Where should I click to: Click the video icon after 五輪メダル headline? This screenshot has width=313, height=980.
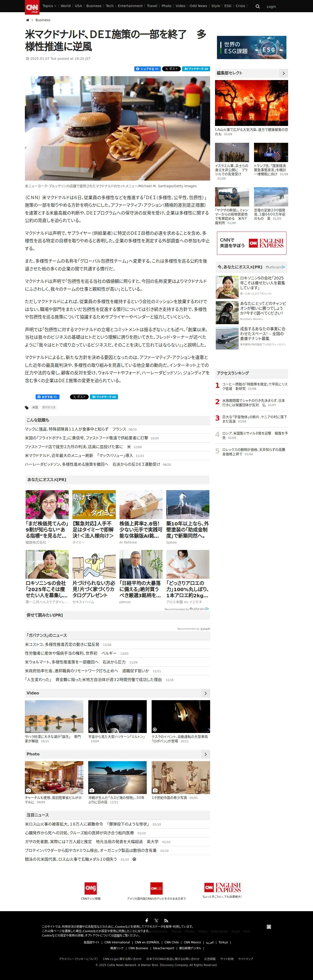134,859
